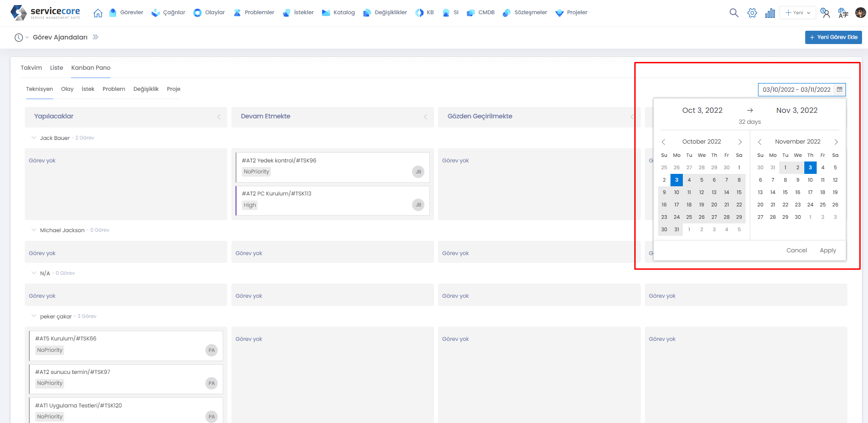Open the bar chart reports icon
Screen dimensions: 868x423
tap(770, 13)
